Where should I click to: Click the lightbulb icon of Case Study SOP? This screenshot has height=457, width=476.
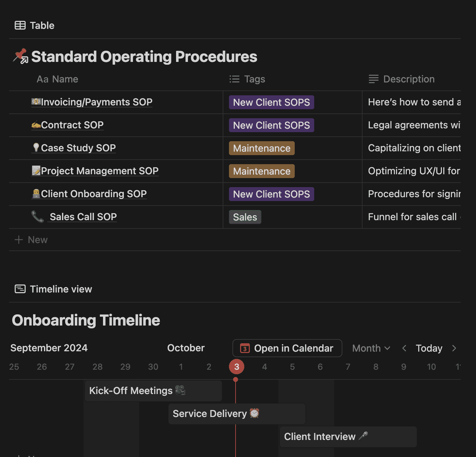(x=36, y=147)
